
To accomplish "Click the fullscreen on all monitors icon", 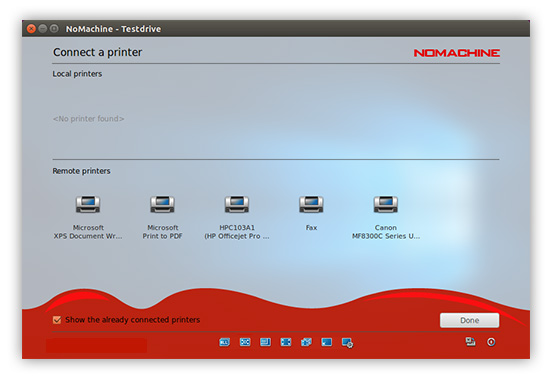I will pos(306,342).
